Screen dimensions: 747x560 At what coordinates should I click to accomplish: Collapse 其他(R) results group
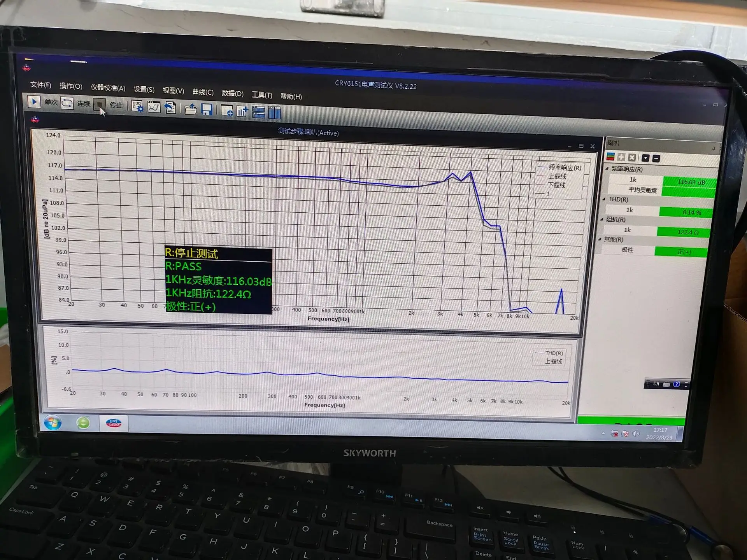pyautogui.click(x=599, y=239)
